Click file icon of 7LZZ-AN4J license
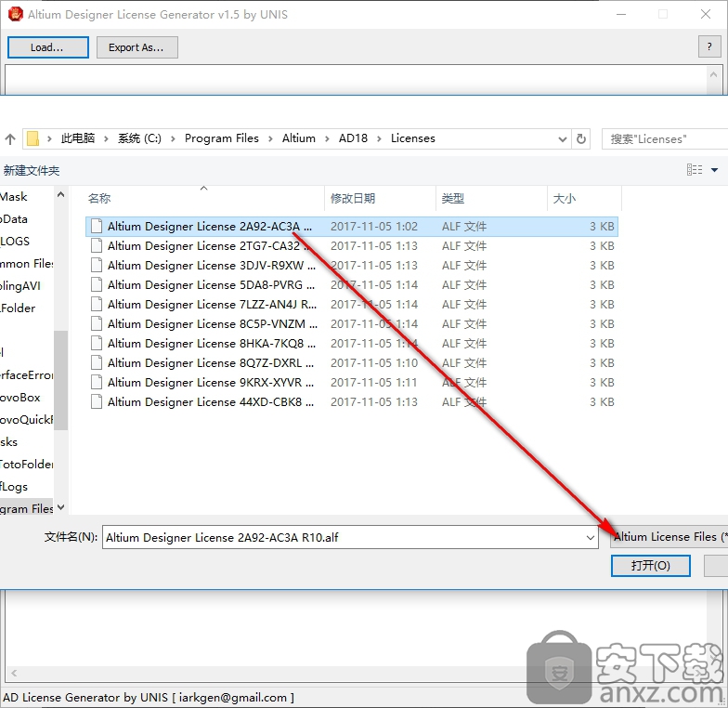The width and height of the screenshot is (728, 708). pyautogui.click(x=97, y=304)
